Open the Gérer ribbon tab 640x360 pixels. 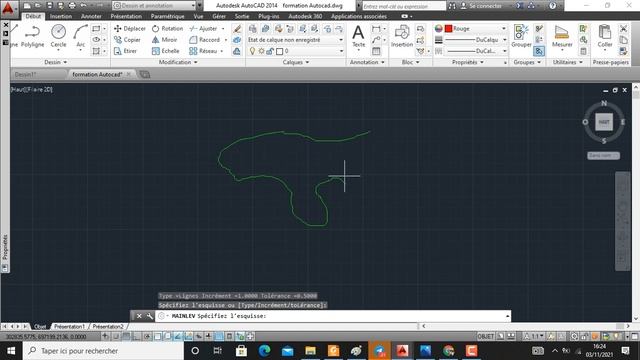tap(219, 16)
